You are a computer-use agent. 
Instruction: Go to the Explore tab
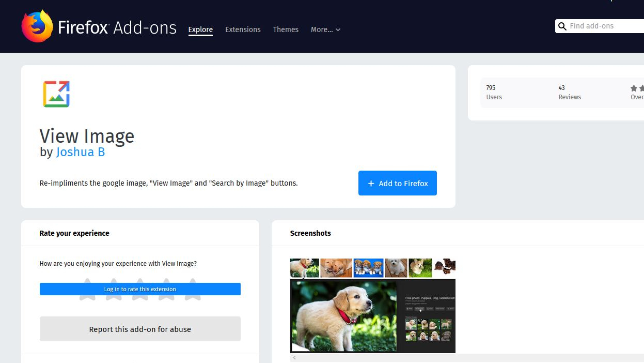click(200, 29)
